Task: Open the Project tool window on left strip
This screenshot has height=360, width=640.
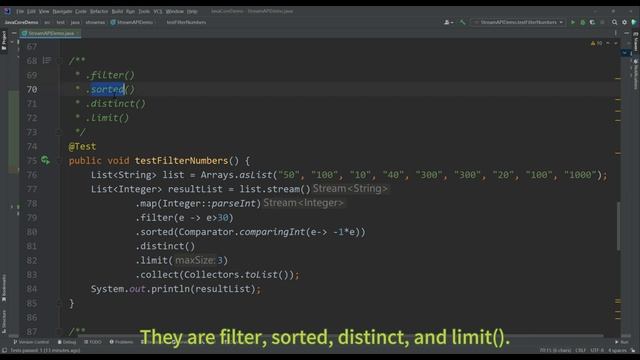Action: click(4, 40)
